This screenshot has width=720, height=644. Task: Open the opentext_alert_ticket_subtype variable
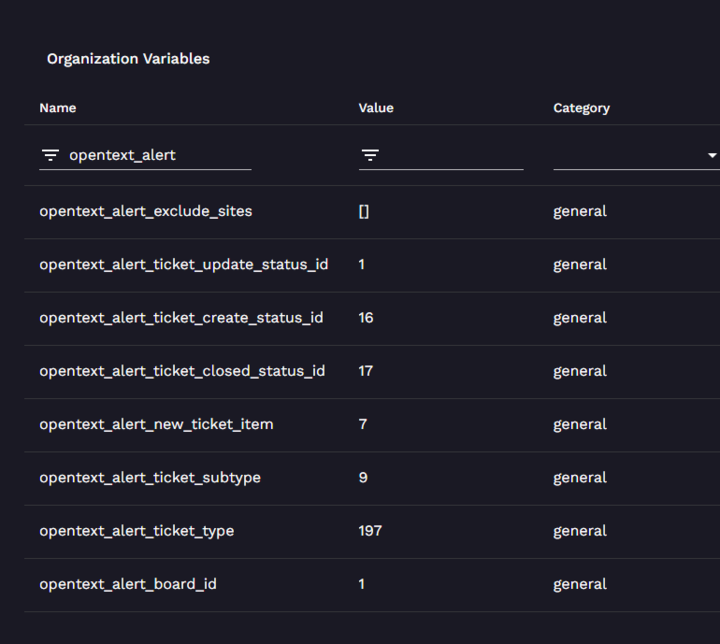[x=150, y=478]
